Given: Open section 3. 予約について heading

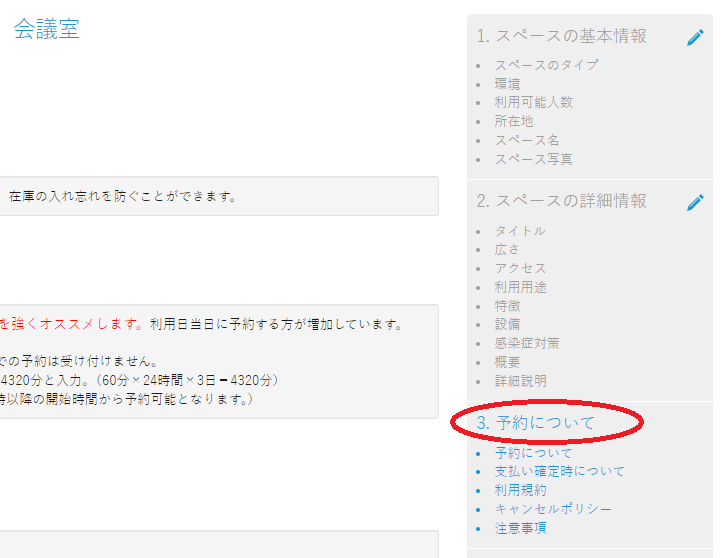Looking at the screenshot, I should tap(536, 422).
